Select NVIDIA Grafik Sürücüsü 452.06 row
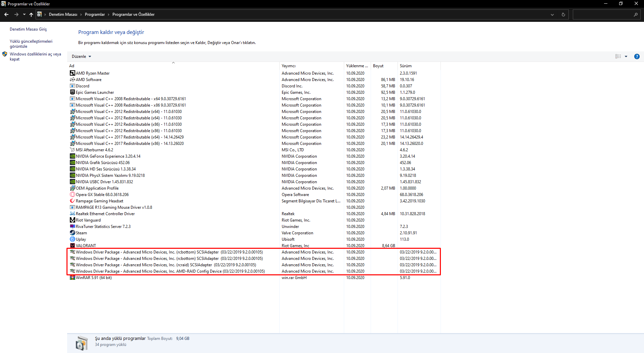Screen dimensions: 644x353 point(254,162)
